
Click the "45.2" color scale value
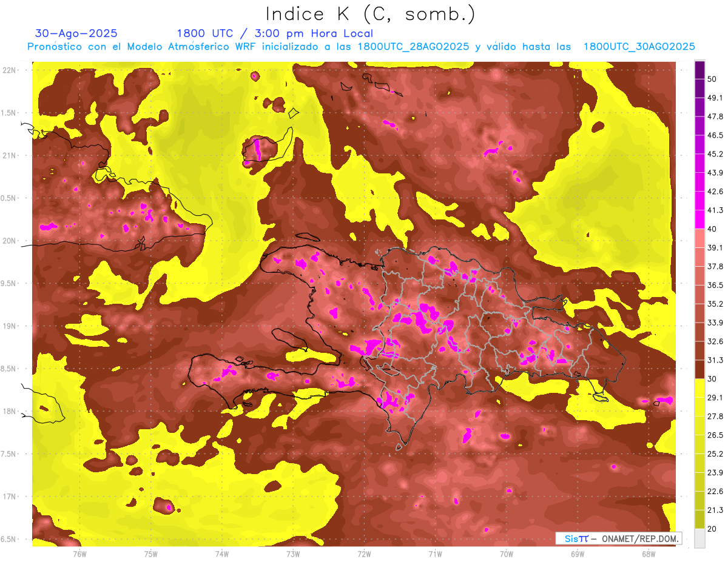[715, 154]
